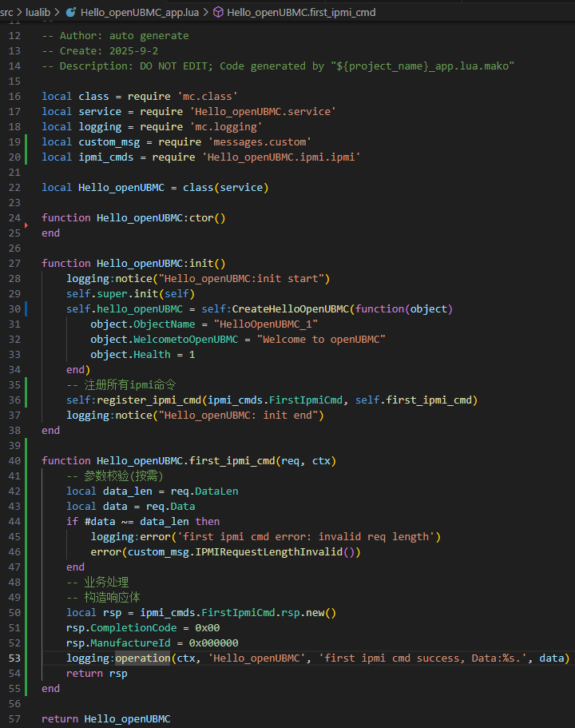Select line number 40 in the gutter
Screen dimensions: 575x728
pyautogui.click(x=15, y=460)
